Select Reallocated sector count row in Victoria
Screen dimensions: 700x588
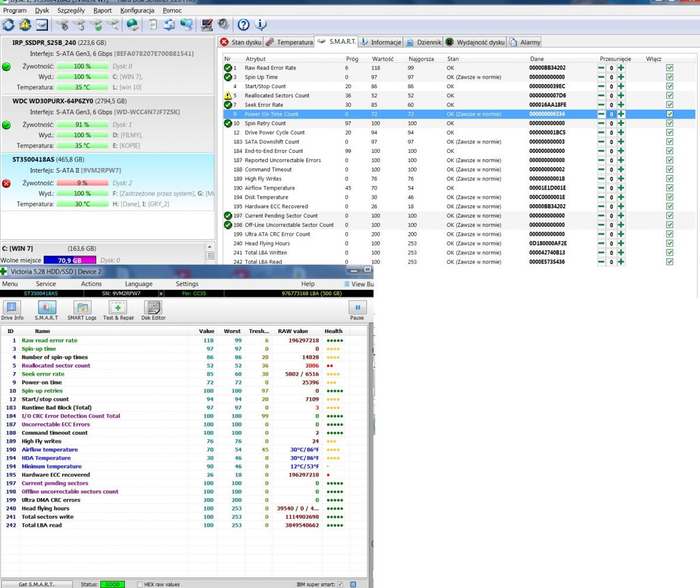coord(184,366)
